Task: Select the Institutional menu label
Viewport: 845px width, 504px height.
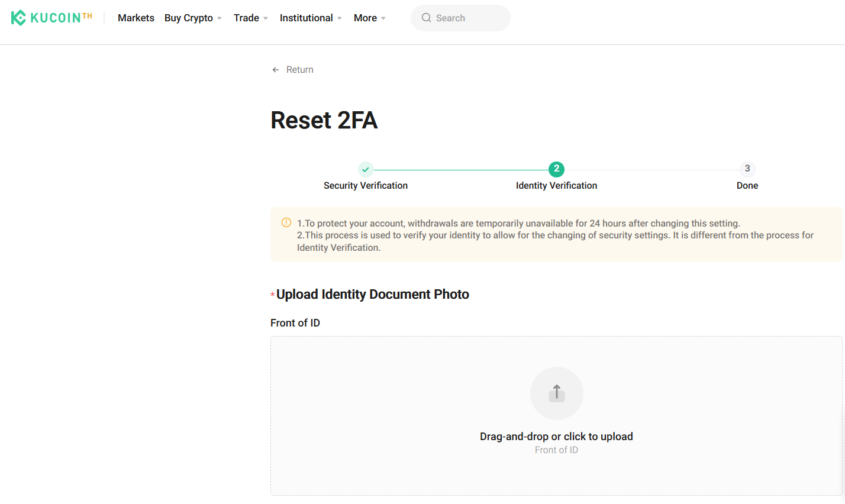Action: [x=306, y=18]
